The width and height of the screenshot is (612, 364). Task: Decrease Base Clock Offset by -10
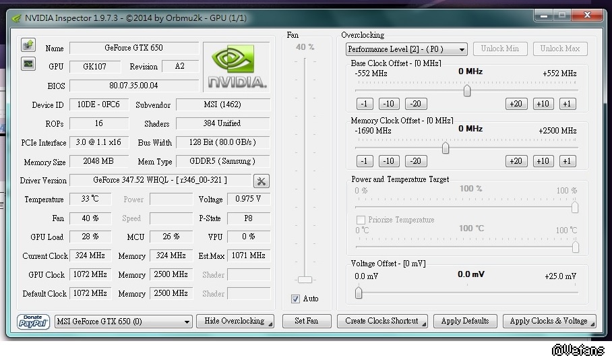[388, 104]
